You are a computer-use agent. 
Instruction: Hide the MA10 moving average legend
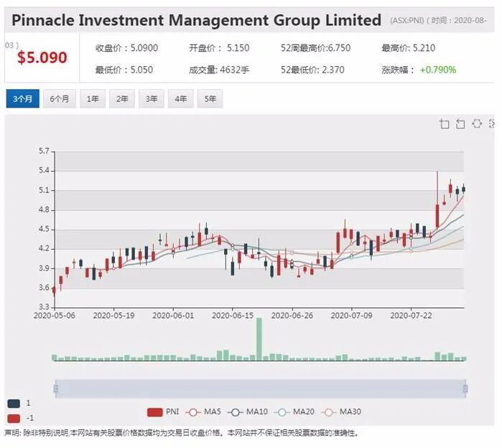click(248, 412)
